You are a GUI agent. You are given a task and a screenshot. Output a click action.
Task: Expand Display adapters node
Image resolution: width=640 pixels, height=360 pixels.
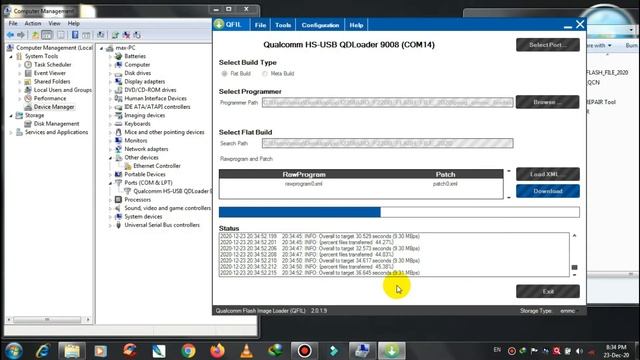pyautogui.click(x=110, y=82)
